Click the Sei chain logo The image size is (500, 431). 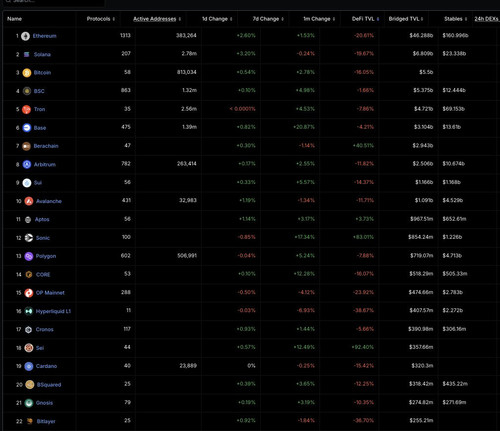[x=29, y=348]
